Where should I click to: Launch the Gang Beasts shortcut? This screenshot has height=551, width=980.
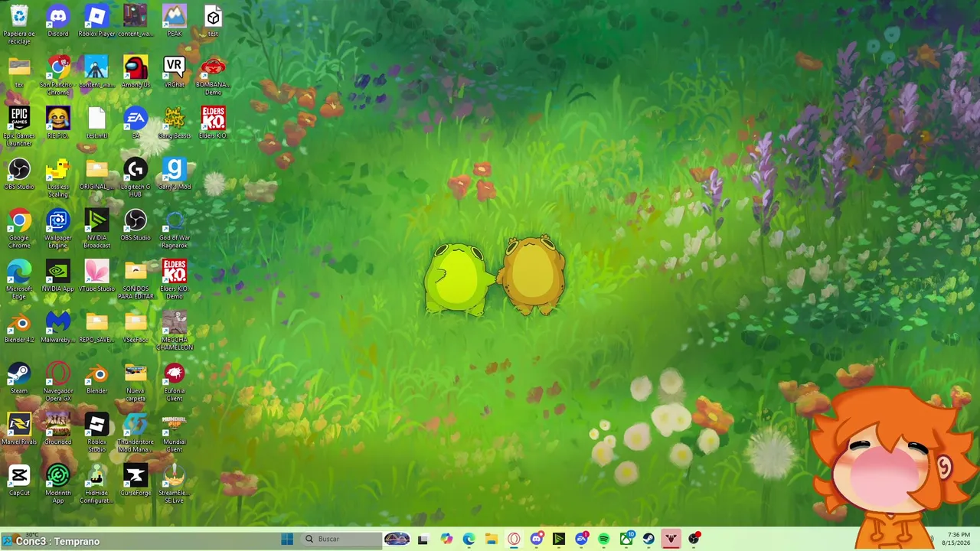coord(175,123)
